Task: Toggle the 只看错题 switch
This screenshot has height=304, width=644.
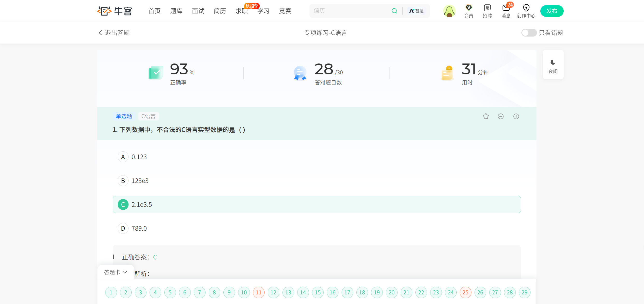Action: (x=529, y=33)
